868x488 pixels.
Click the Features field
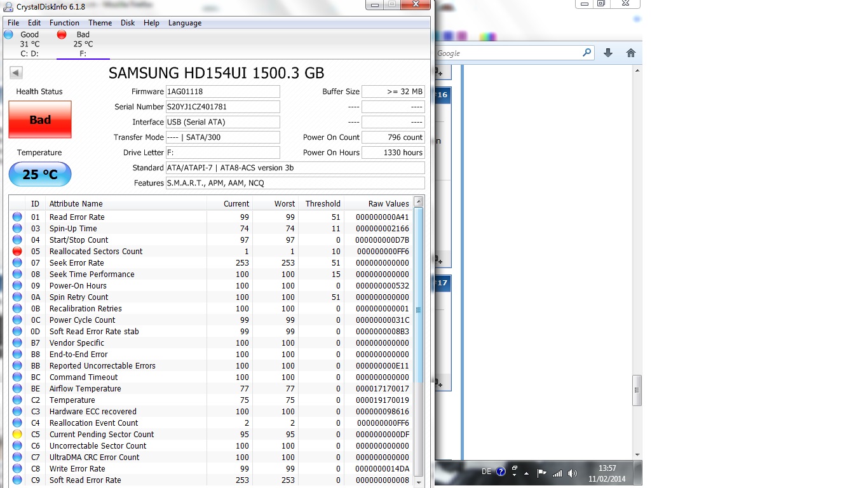[295, 183]
